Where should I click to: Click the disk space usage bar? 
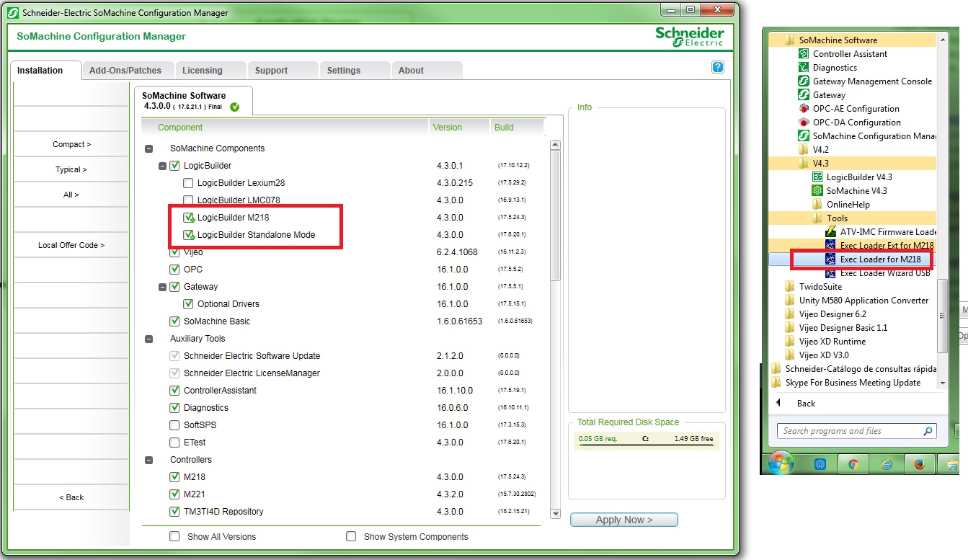pyautogui.click(x=646, y=440)
